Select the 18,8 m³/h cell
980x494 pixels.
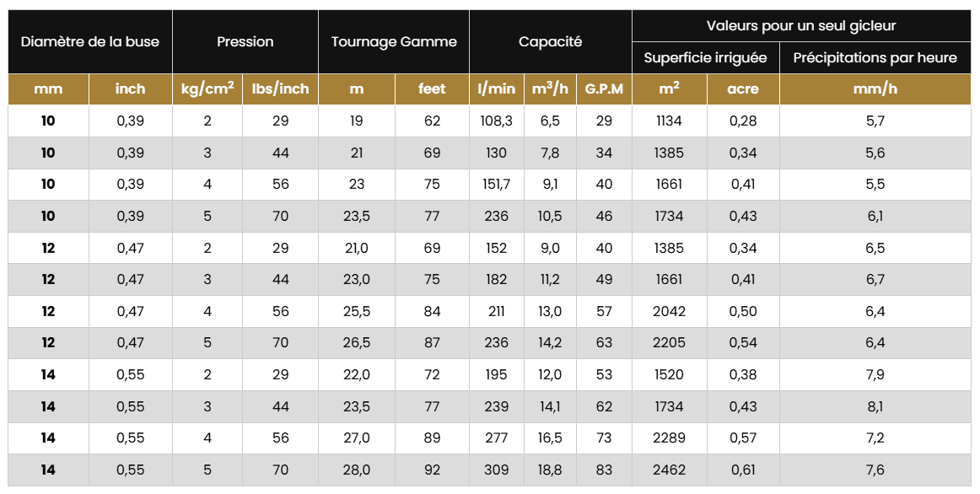pos(550,470)
